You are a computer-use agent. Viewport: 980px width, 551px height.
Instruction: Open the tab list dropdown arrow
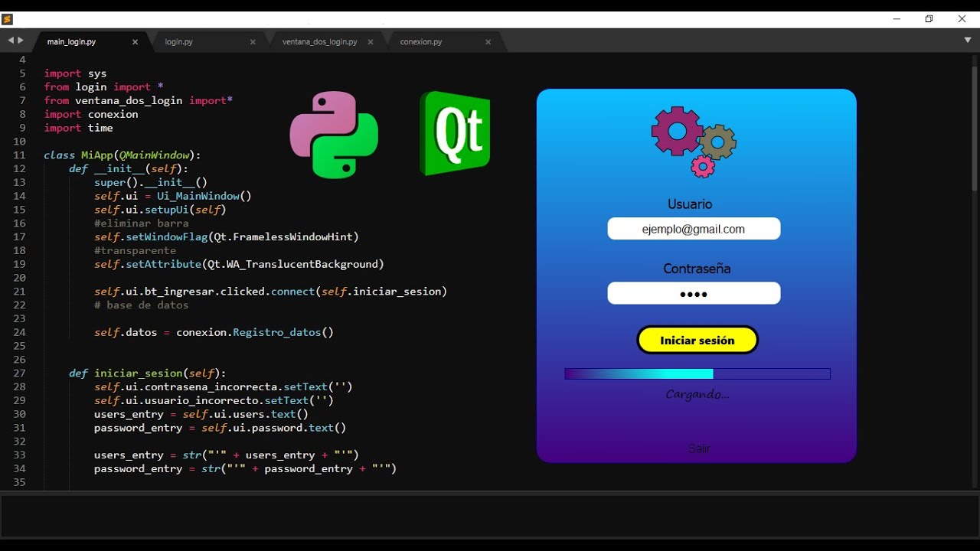[968, 40]
